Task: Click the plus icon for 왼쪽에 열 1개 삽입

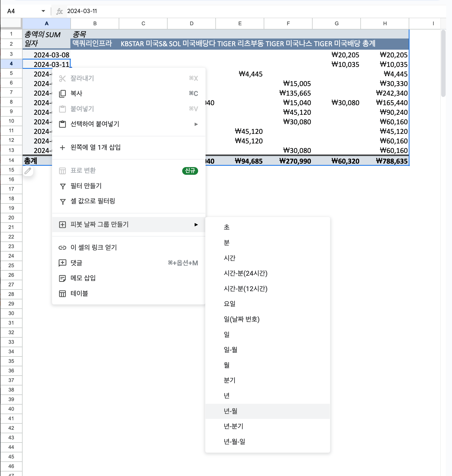Action: [x=62, y=147]
